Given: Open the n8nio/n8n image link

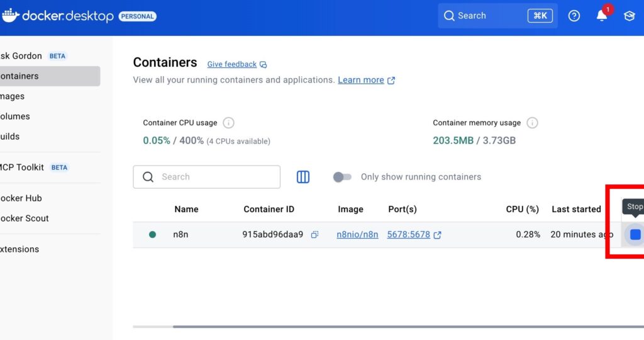Looking at the screenshot, I should click(357, 234).
